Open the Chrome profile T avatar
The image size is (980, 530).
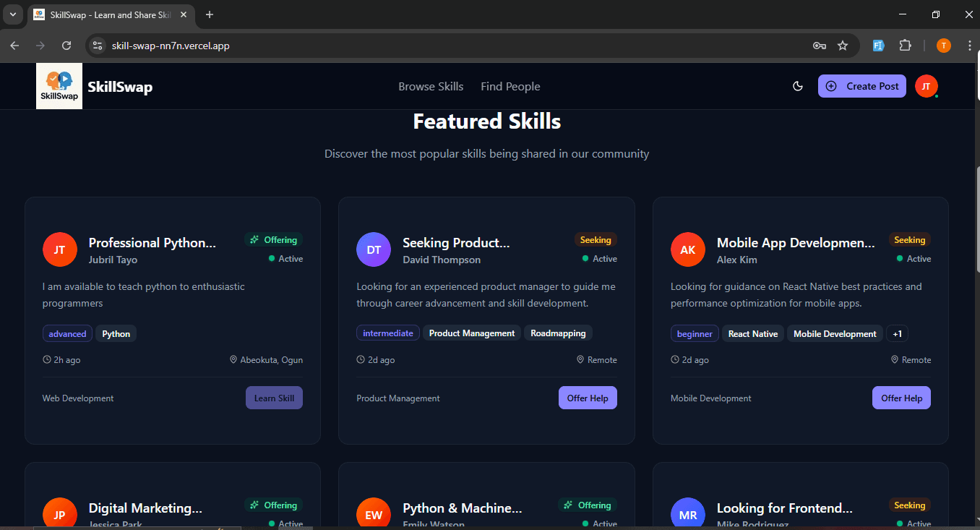click(x=944, y=46)
